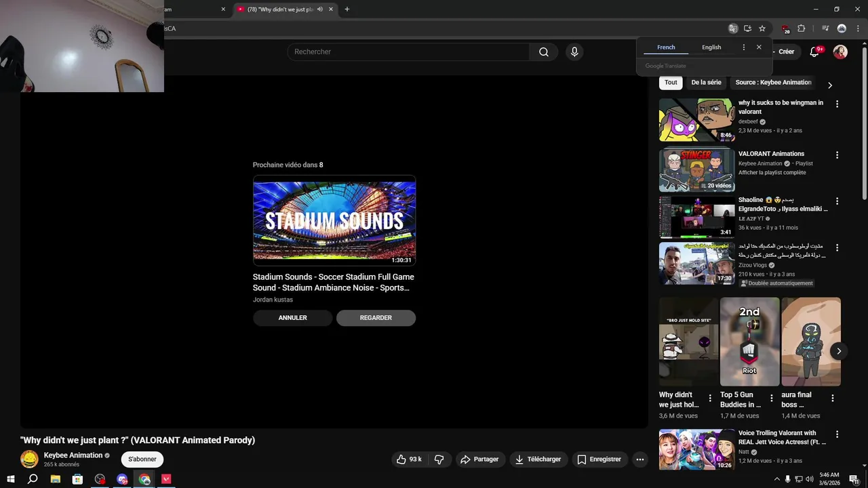Open Keybee Animation channel avatar
The width and height of the screenshot is (868, 488).
[29, 459]
